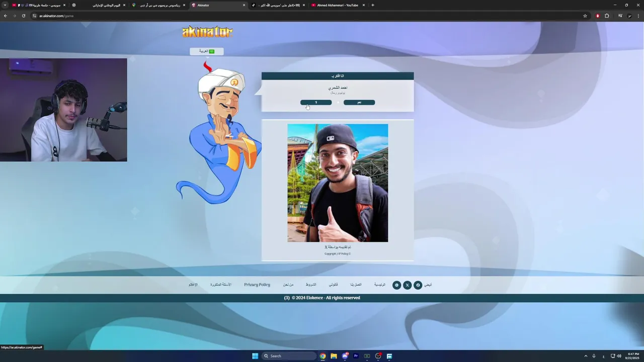Open the tab search dropdown arrow
The height and width of the screenshot is (362, 644).
tap(5, 5)
